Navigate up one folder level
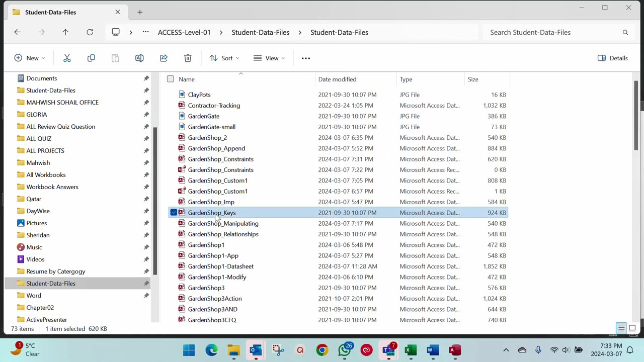This screenshot has width=644, height=362. coord(65,32)
